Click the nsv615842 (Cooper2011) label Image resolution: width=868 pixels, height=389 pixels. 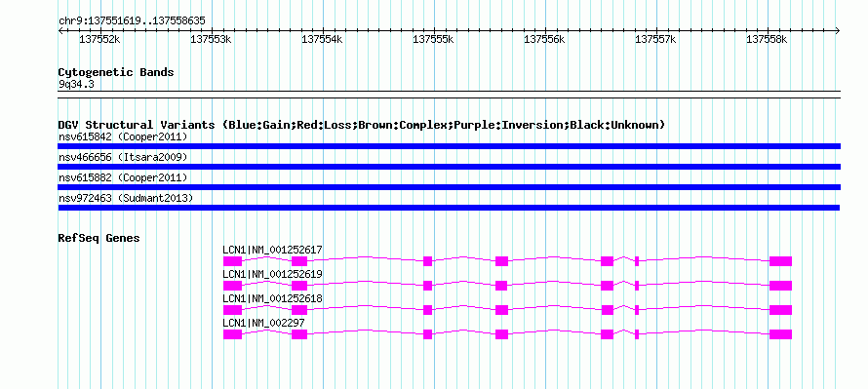coord(123,136)
